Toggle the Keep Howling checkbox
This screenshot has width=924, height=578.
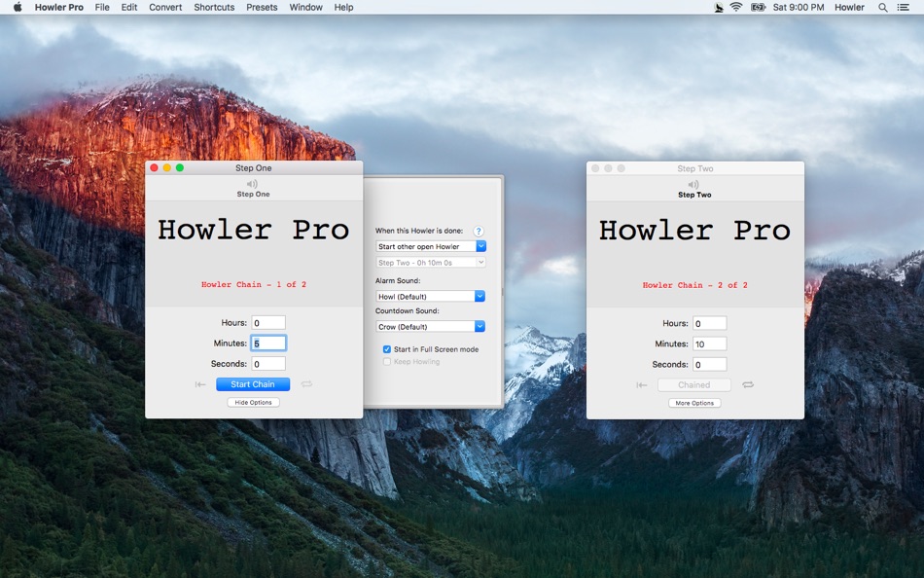386,362
